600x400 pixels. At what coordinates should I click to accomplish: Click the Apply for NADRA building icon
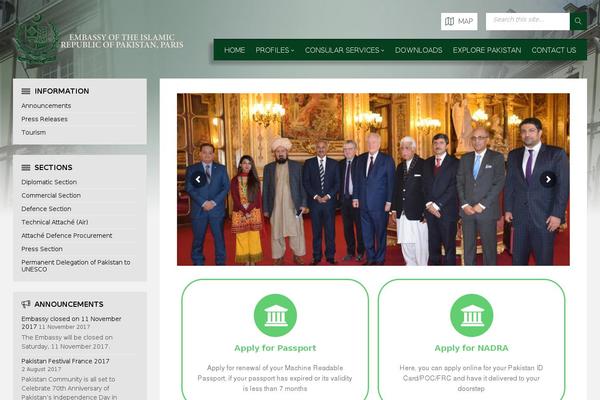click(x=471, y=315)
